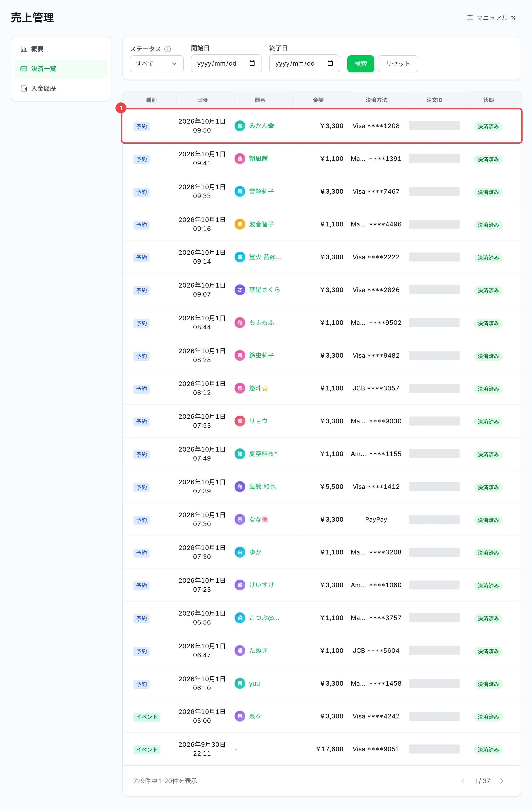Click avatar icon for 彗星さくら
This screenshot has height=811, width=532.
pos(239,290)
